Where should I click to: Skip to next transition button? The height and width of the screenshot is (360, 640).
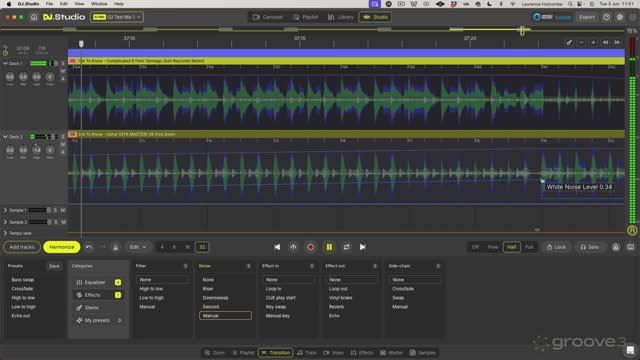[x=362, y=247]
